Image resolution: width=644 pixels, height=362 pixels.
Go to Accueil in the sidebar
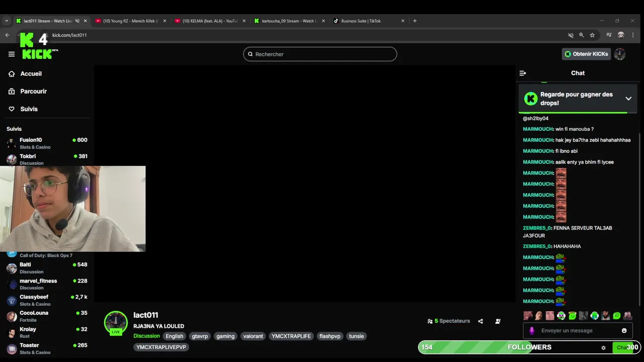click(x=25, y=73)
